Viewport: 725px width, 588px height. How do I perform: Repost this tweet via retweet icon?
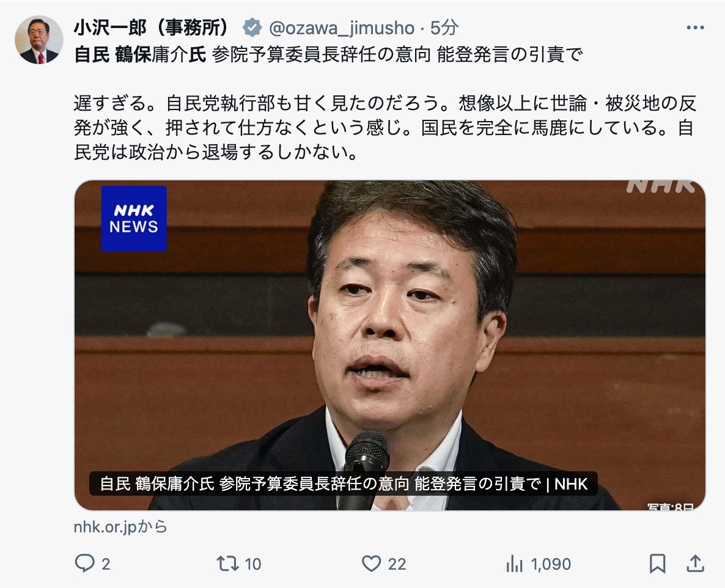click(227, 564)
